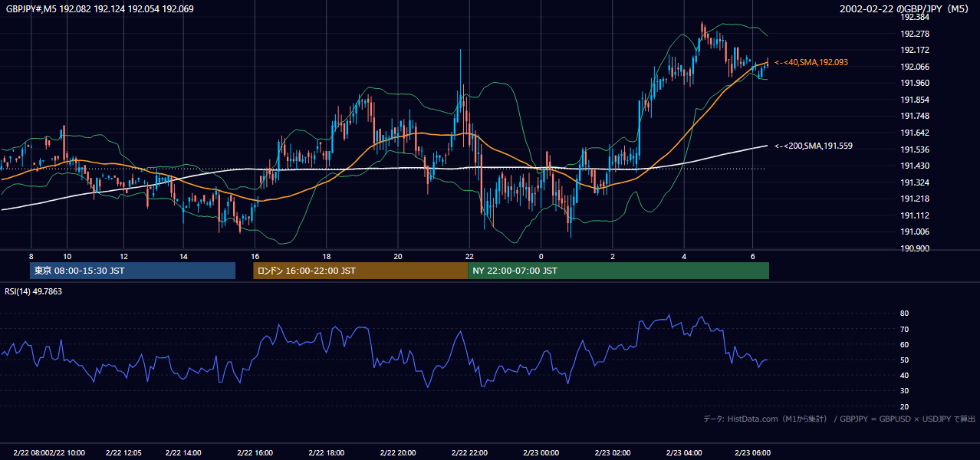
Task: Click price axis label 191.112
Action: coord(915,215)
